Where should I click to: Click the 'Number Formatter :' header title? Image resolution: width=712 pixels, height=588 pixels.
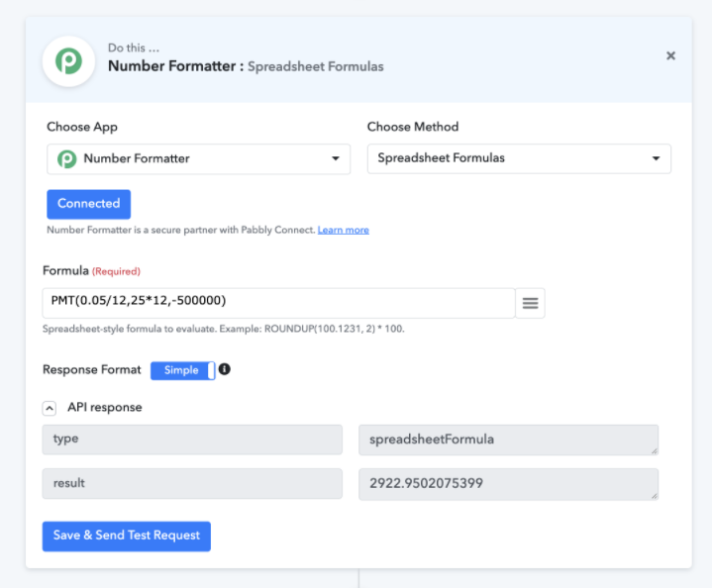[175, 66]
